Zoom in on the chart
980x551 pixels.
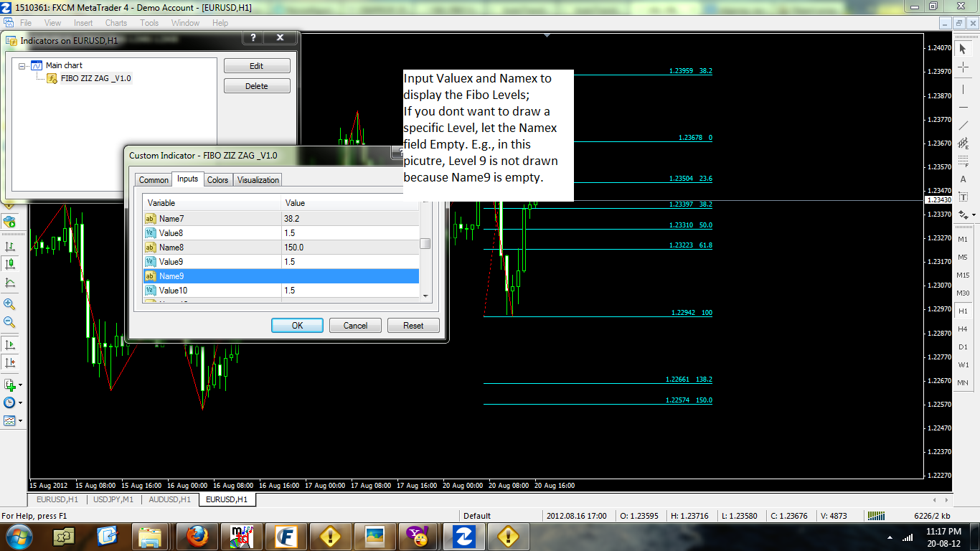pyautogui.click(x=10, y=304)
